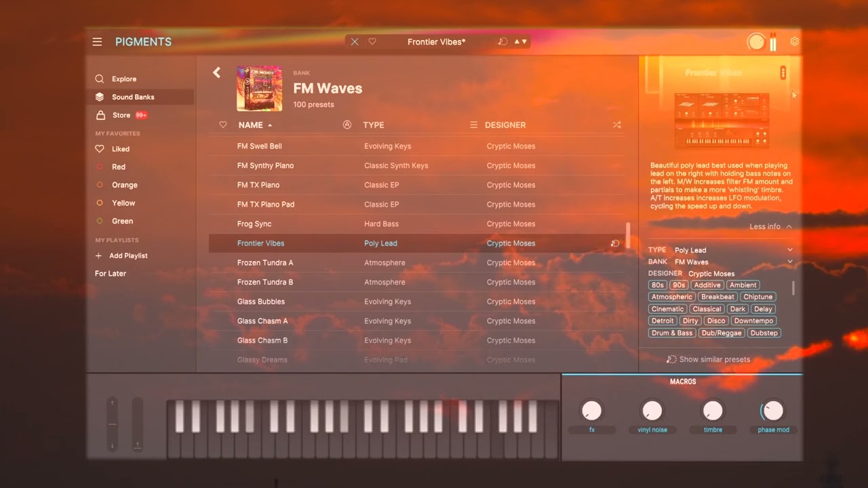Image resolution: width=868 pixels, height=488 pixels.
Task: Sort presets by DESIGNER column
Action: (x=505, y=125)
